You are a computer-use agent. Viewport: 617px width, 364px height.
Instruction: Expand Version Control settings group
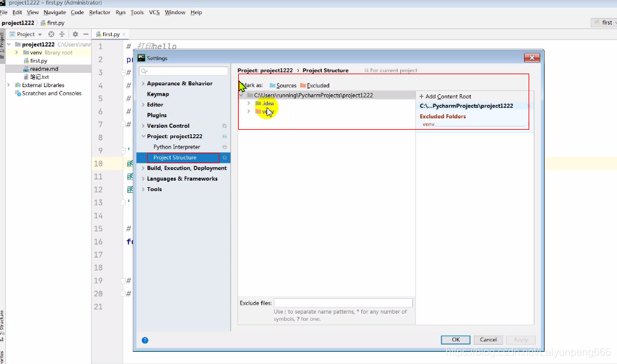[143, 126]
